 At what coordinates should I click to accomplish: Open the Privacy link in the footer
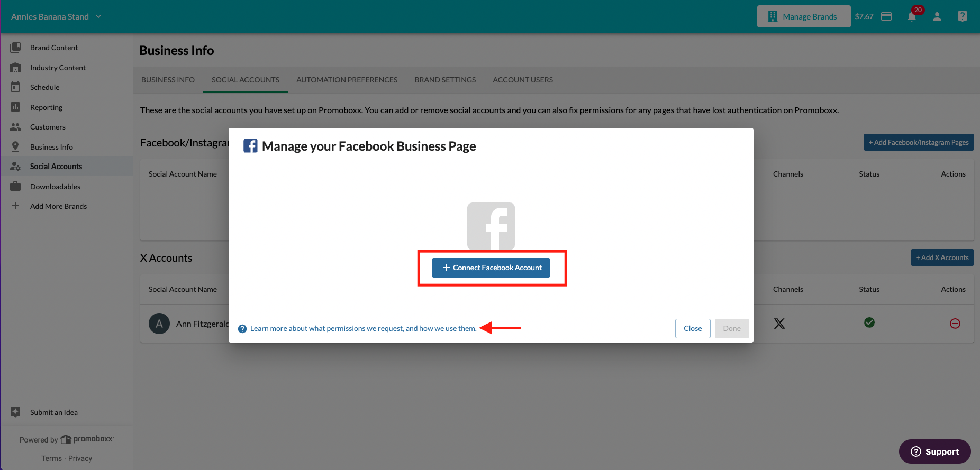click(x=80, y=458)
